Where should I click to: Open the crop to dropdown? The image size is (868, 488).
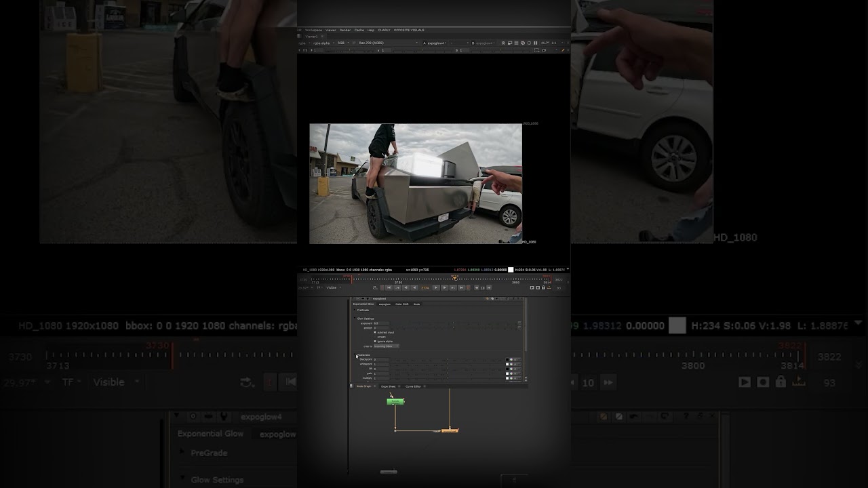tap(387, 346)
